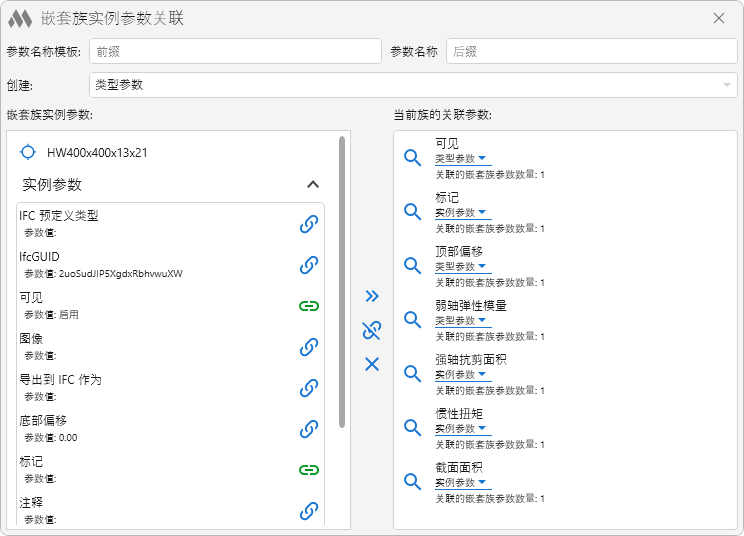The width and height of the screenshot is (744, 536).
Task: Toggle the link state for 导出到 IFC 作为
Action: pyautogui.click(x=309, y=388)
